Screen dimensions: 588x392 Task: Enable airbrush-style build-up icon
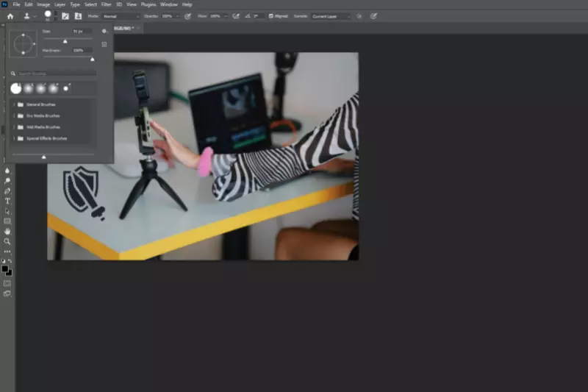(236, 16)
